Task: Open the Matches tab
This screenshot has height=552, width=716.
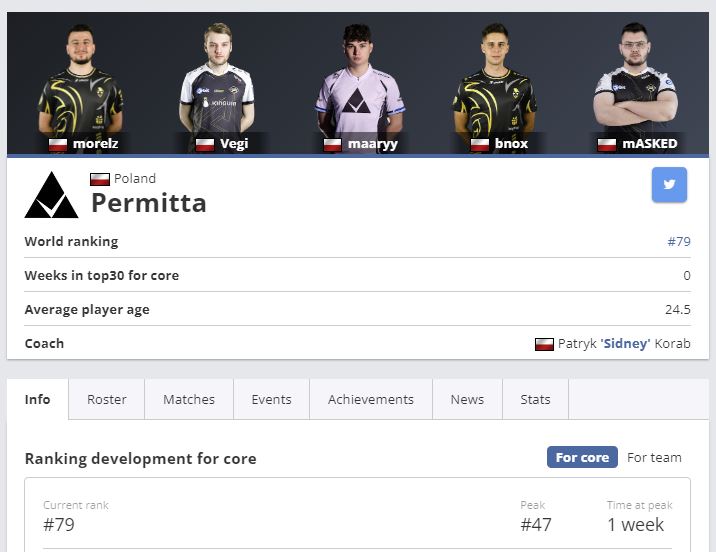Action: (189, 400)
